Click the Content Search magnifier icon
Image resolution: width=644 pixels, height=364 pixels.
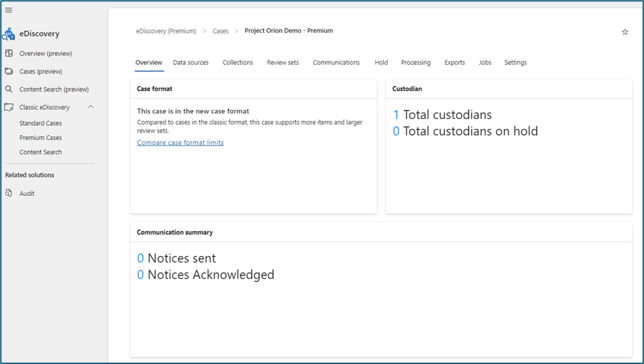point(9,89)
